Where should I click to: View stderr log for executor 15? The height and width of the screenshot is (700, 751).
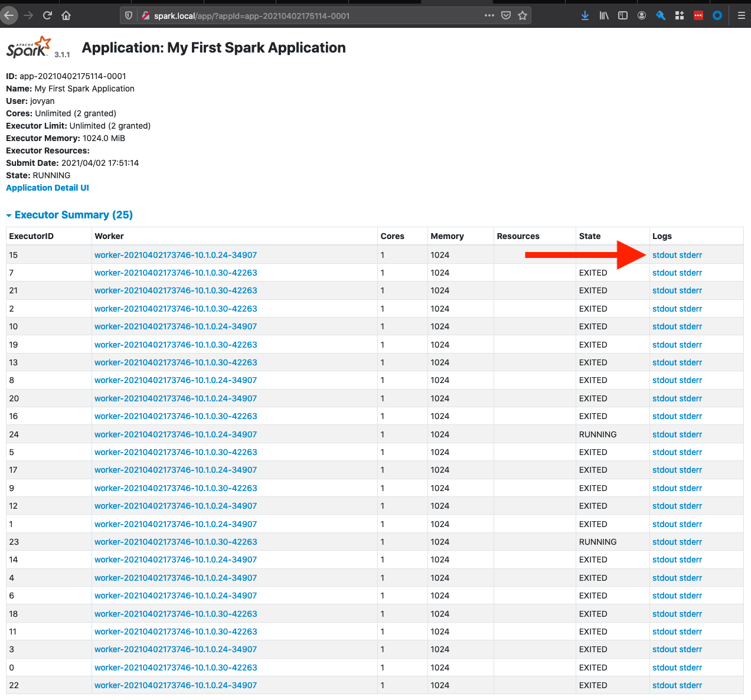coord(691,254)
